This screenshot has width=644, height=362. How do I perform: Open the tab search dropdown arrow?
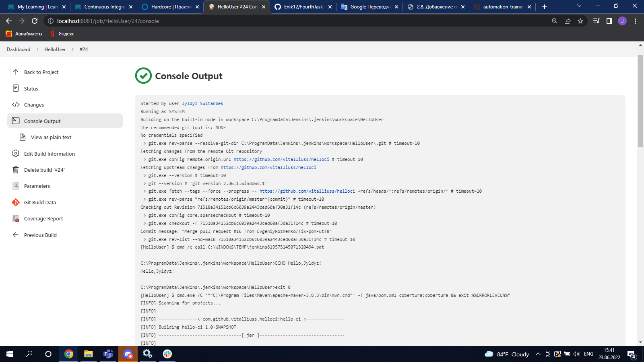tap(579, 6)
